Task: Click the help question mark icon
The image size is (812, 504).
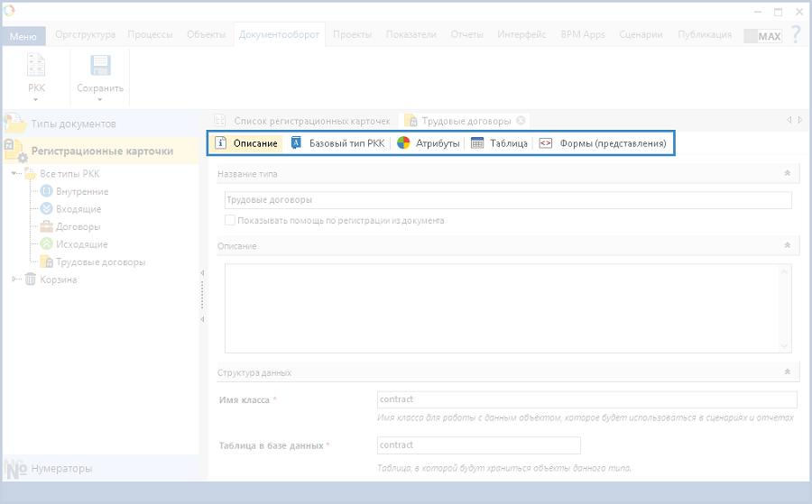Action: (x=795, y=34)
